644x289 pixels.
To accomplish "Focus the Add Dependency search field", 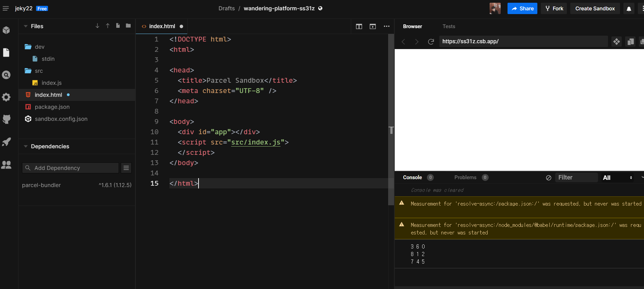I will click(x=71, y=168).
